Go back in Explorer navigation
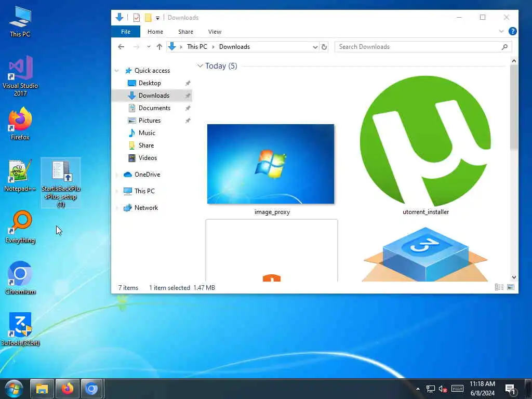Viewport: 532px width, 399px height. [121, 47]
